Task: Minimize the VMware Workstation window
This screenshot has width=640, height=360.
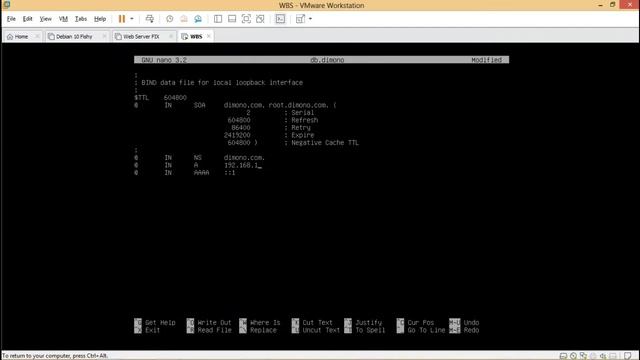Action: (600, 5)
